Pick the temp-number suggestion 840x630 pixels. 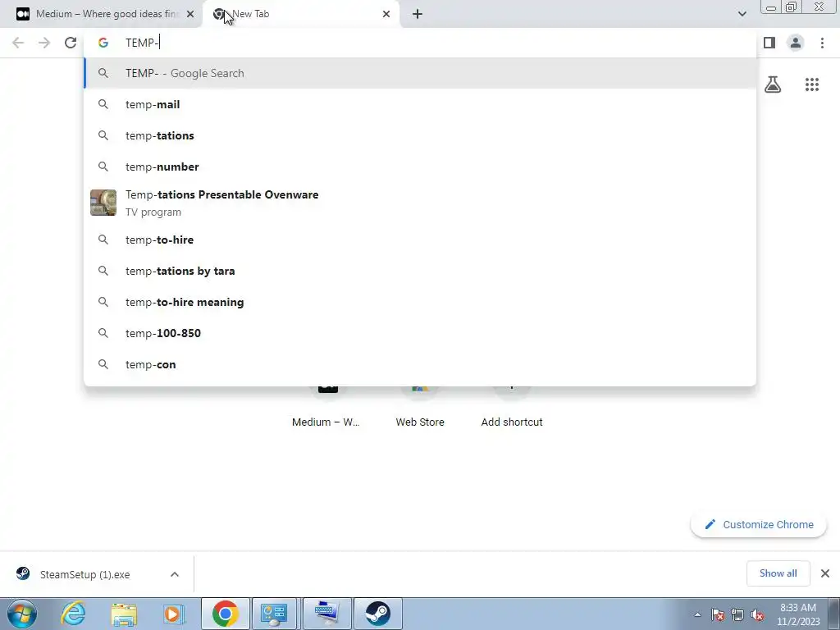click(420, 167)
